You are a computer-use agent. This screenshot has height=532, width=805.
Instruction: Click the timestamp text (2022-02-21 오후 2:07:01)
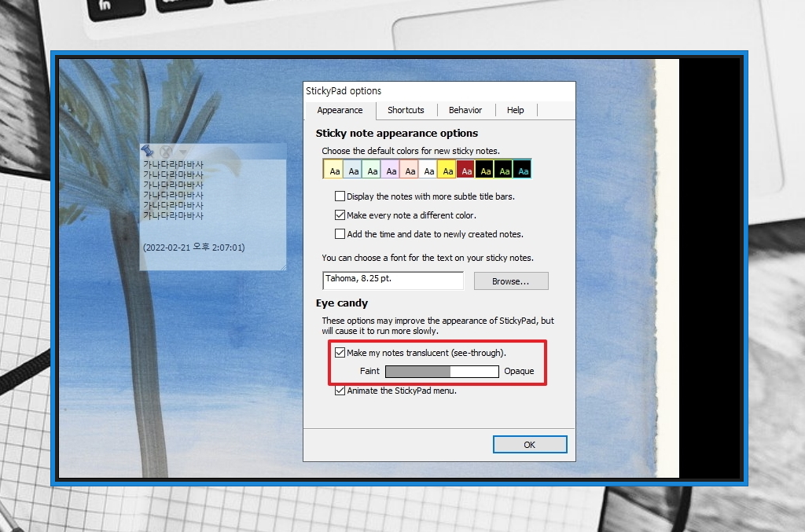click(193, 248)
